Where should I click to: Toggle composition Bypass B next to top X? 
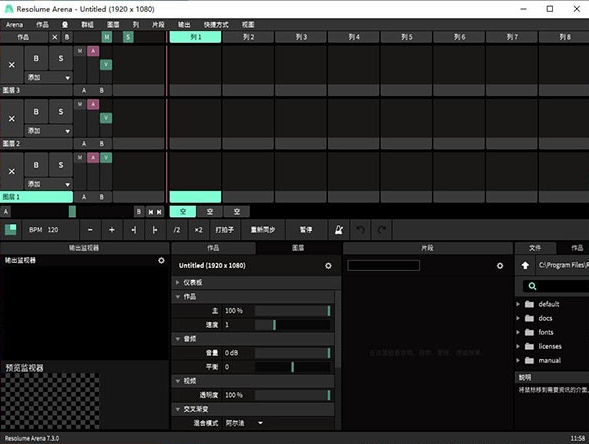tap(67, 37)
